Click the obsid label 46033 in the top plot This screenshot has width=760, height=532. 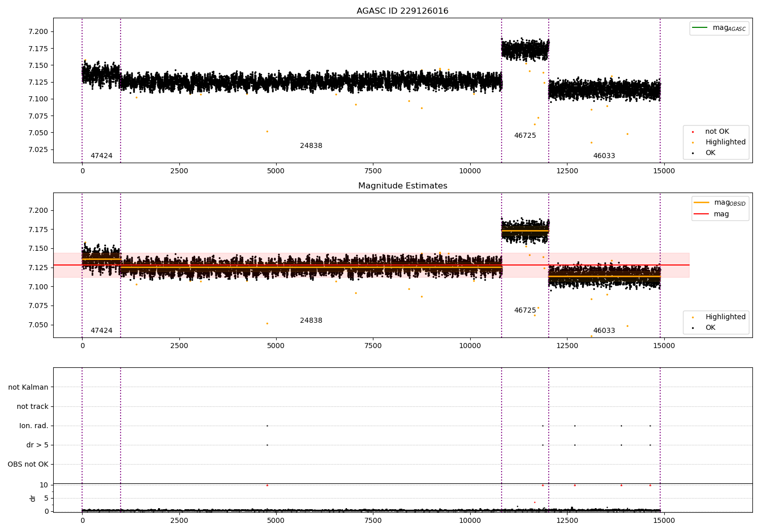point(604,156)
